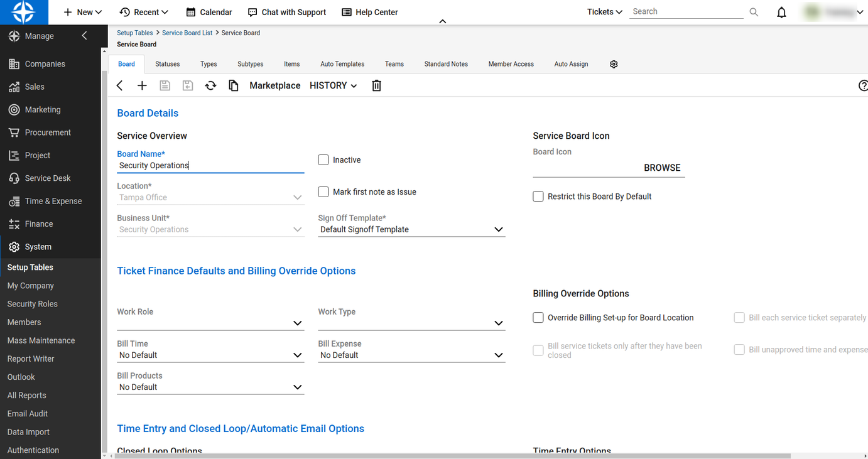
Task: Click the gear icon after Auto Assign tab
Action: [x=614, y=64]
